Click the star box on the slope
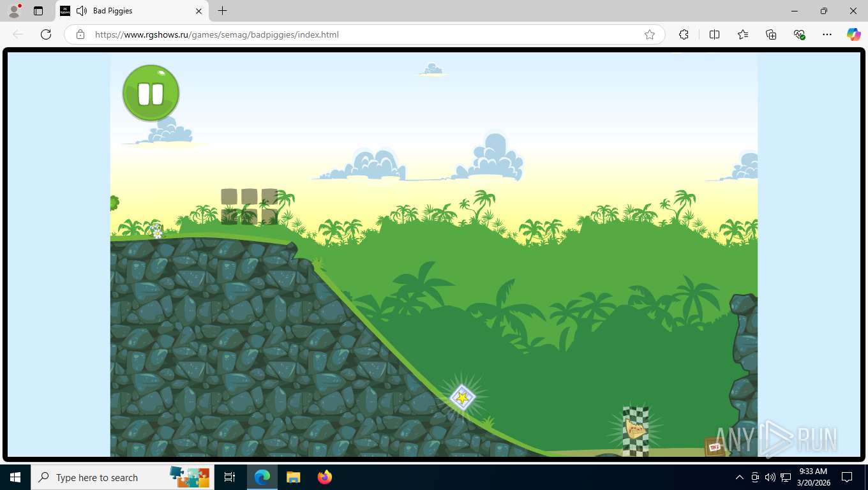This screenshot has height=490, width=868. click(x=462, y=397)
